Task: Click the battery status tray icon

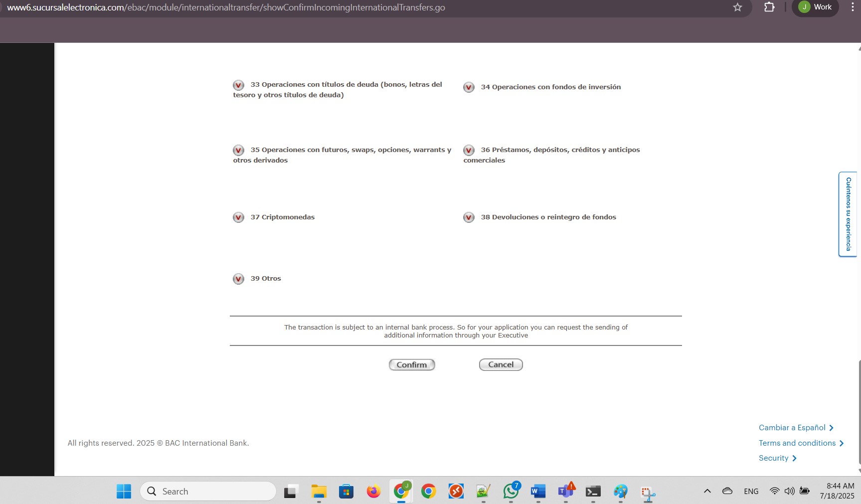Action: [805, 491]
